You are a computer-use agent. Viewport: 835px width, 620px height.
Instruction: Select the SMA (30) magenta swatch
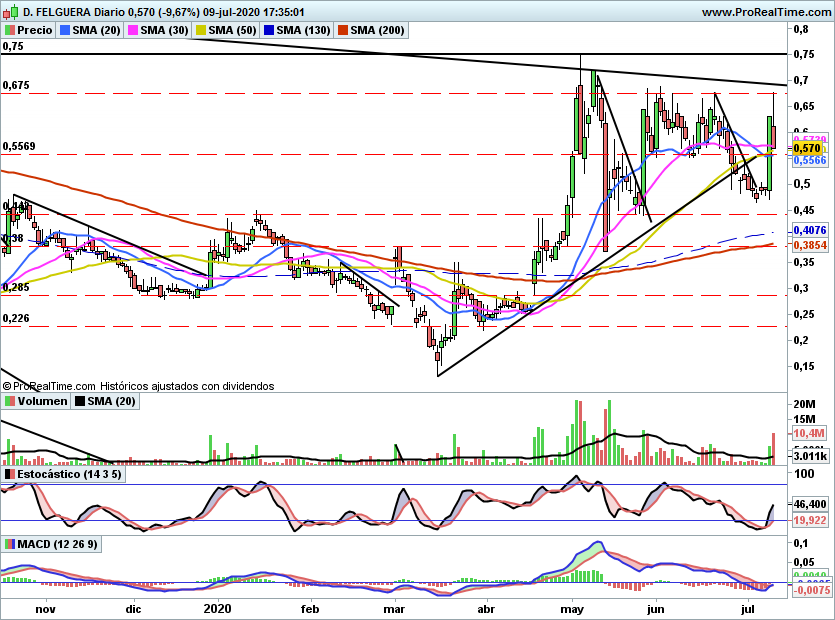click(132, 30)
